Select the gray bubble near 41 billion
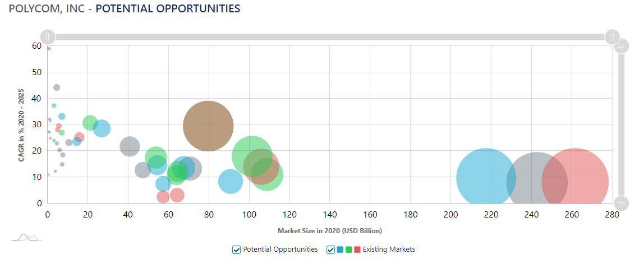Image resolution: width=644 pixels, height=259 pixels. tap(130, 146)
